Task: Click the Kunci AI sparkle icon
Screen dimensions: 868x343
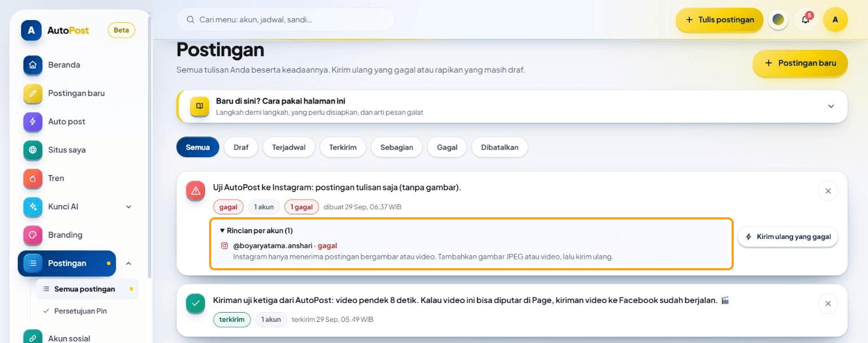Action: [x=33, y=206]
